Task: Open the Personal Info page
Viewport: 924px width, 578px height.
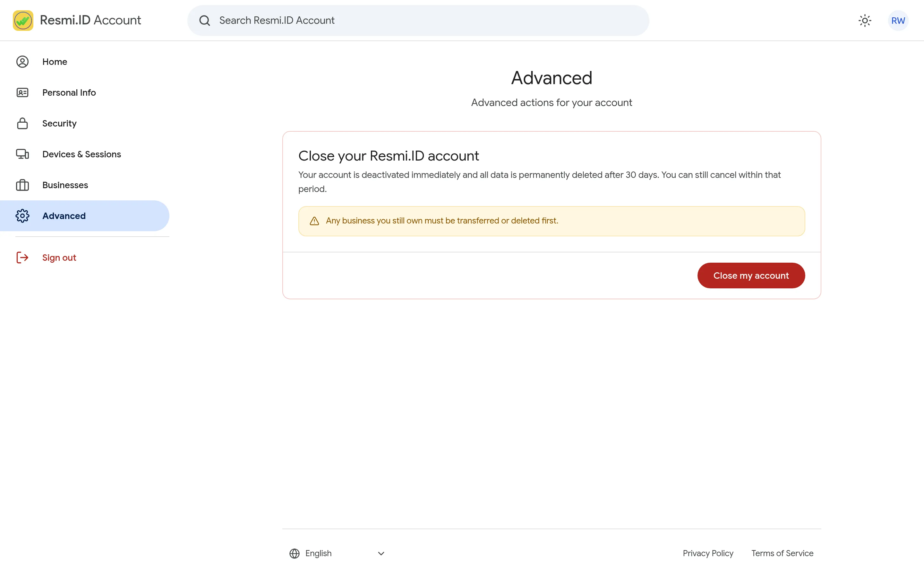Action: [85, 92]
